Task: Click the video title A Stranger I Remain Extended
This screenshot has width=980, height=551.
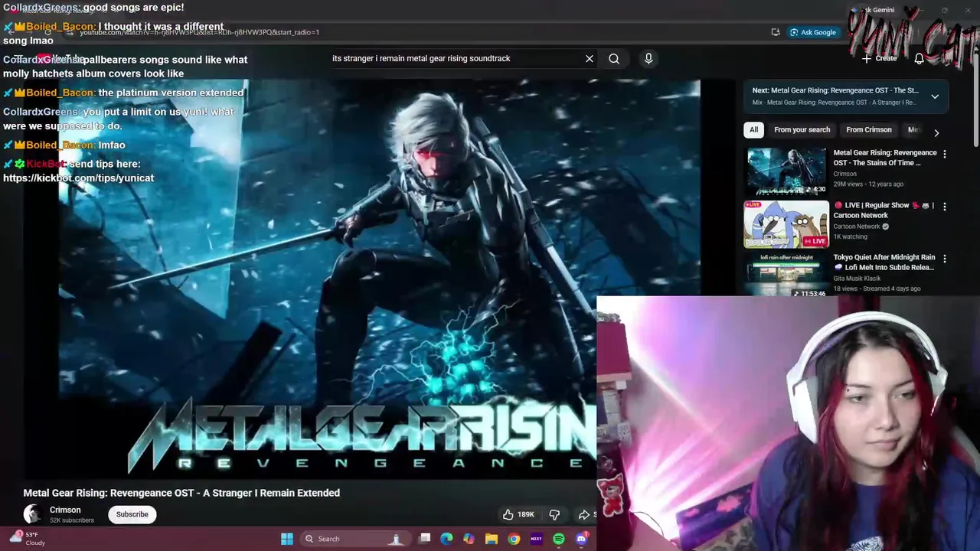Action: coord(181,493)
